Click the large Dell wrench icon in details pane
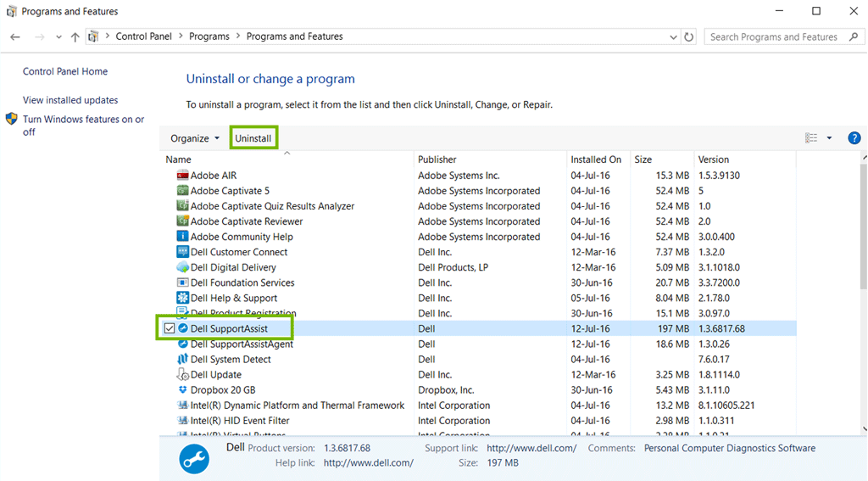This screenshot has width=868, height=481. click(x=194, y=459)
